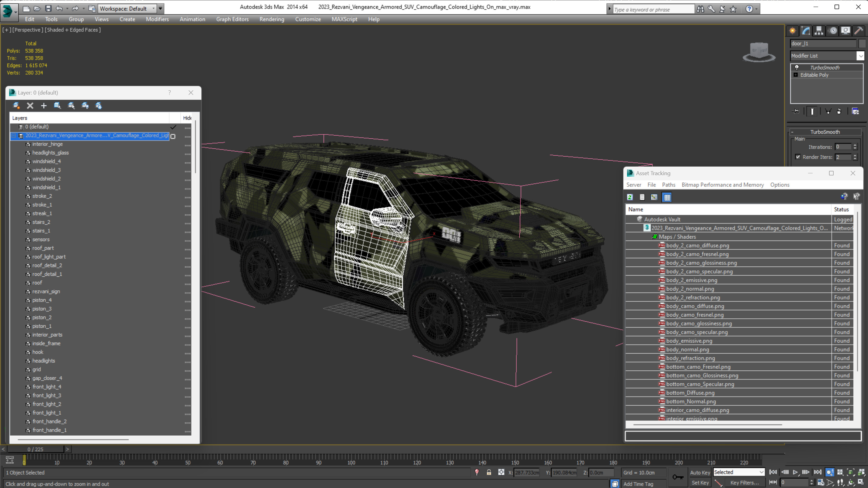Image resolution: width=868 pixels, height=488 pixels.
Task: Refresh the Asset Tracking list
Action: pos(630,197)
